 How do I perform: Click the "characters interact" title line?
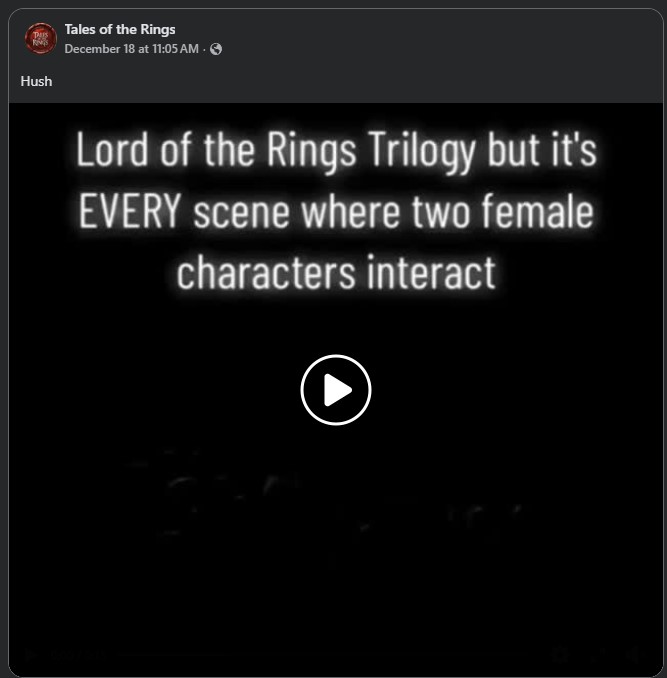[335, 273]
